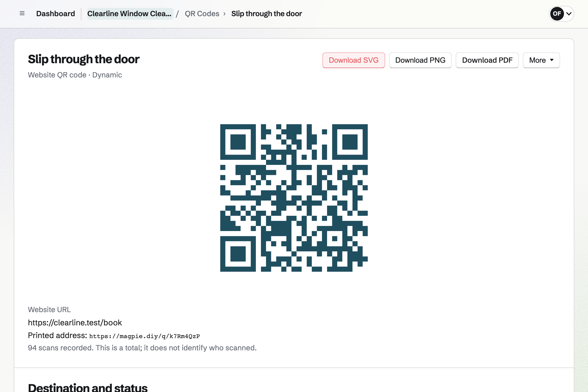588x392 pixels.
Task: Click the OF avatar circle
Action: point(557,13)
